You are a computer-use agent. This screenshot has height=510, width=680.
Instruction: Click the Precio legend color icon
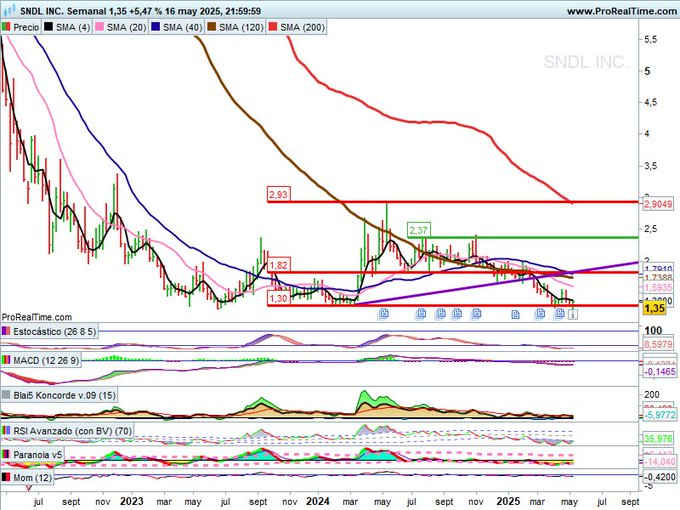6,27
